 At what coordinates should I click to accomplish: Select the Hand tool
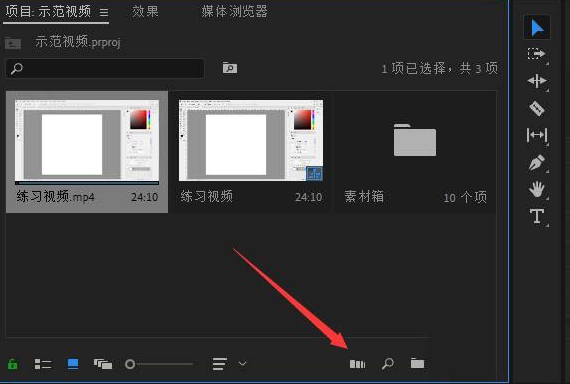[537, 189]
